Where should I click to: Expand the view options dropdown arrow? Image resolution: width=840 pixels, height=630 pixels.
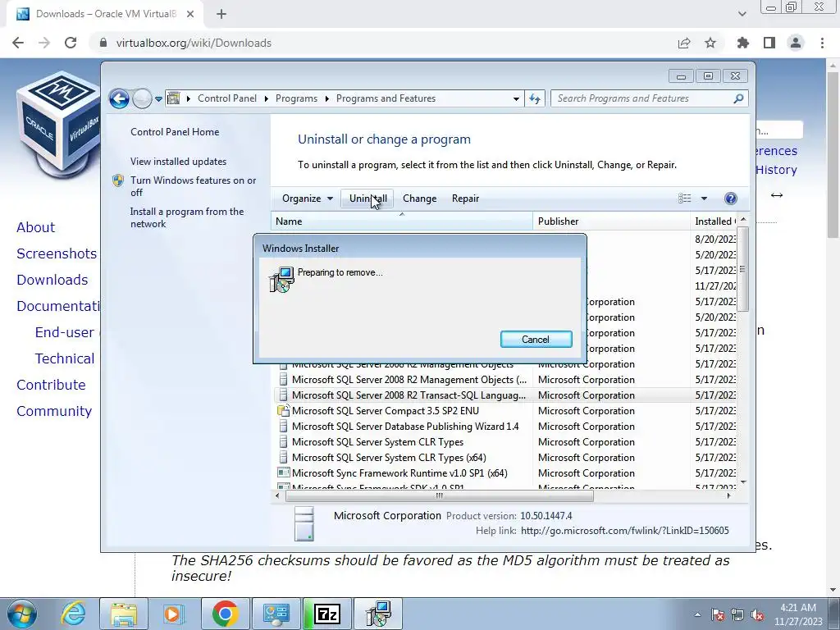[x=704, y=199]
